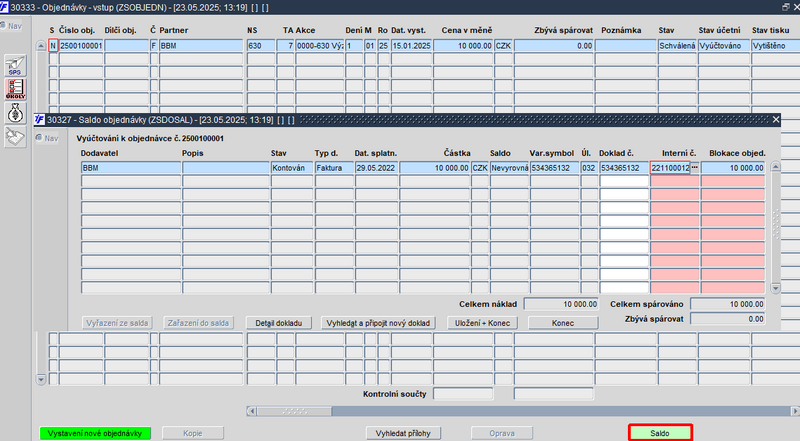800x441 pixels.
Task: Click Doklad č. field 534365132
Action: click(x=624, y=167)
